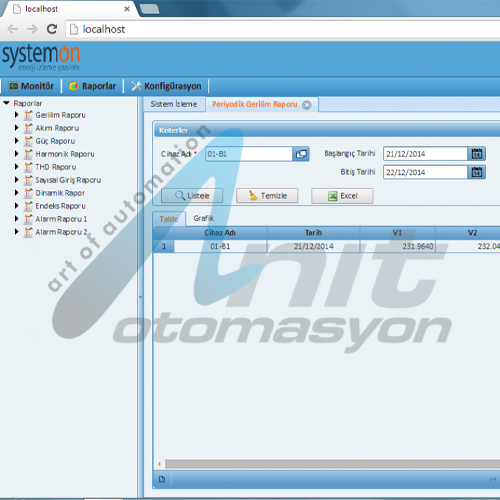Open the Konfigürasyon menu
Viewport: 500px width, 500px height.
point(166,86)
